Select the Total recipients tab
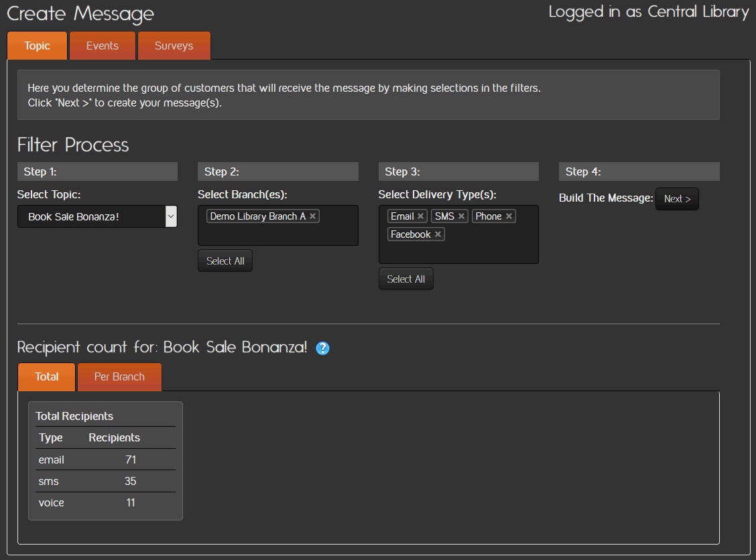 47,377
